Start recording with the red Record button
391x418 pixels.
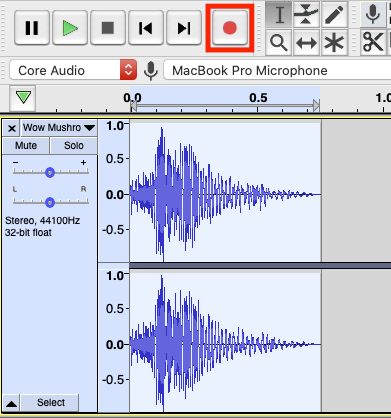(x=230, y=28)
